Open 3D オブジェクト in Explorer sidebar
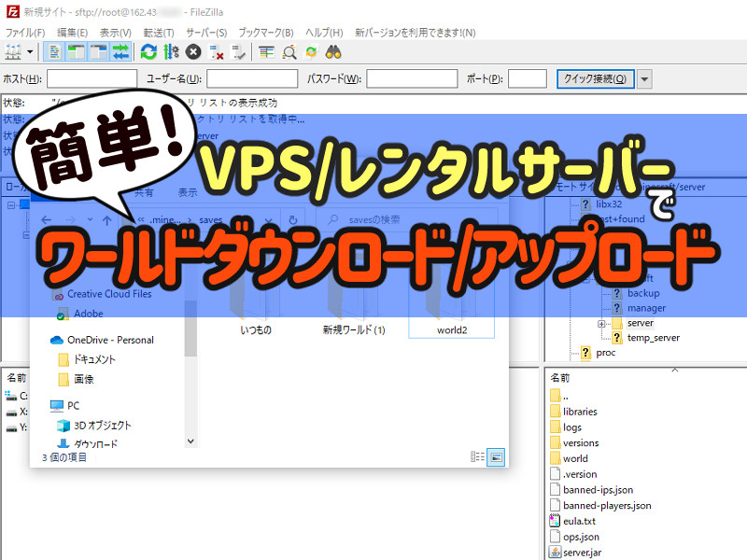The height and width of the screenshot is (560, 747). click(x=93, y=426)
